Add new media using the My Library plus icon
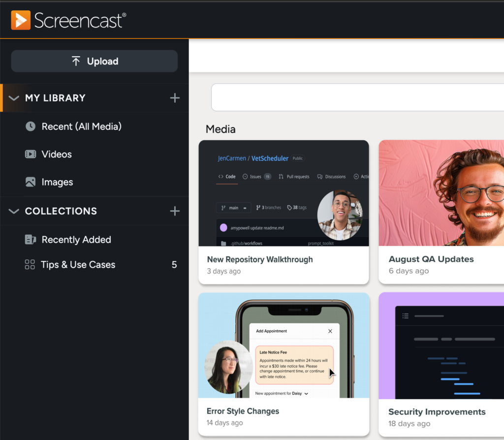The width and height of the screenshot is (504, 440). pos(175,97)
